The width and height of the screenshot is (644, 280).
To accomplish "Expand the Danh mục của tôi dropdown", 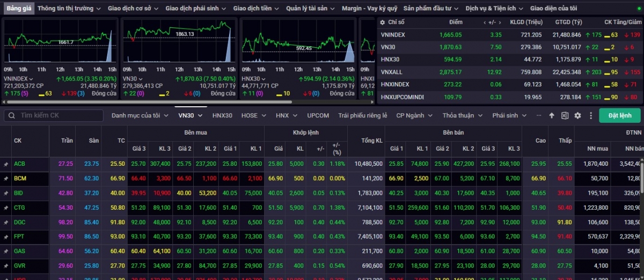I will [139, 115].
